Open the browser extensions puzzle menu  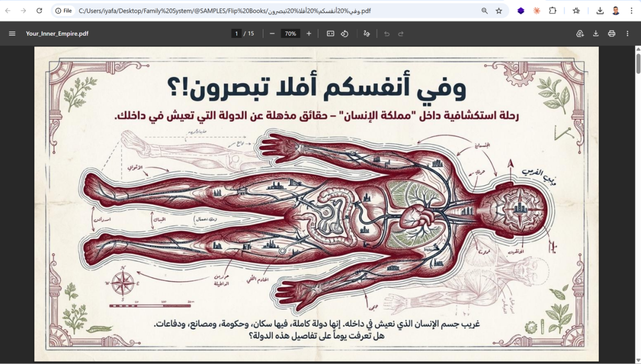click(553, 11)
